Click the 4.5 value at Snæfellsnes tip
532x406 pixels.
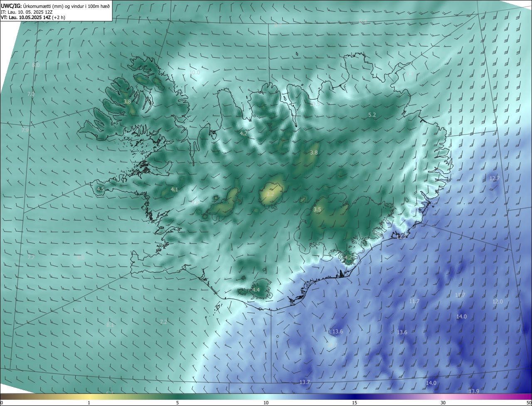[100, 189]
